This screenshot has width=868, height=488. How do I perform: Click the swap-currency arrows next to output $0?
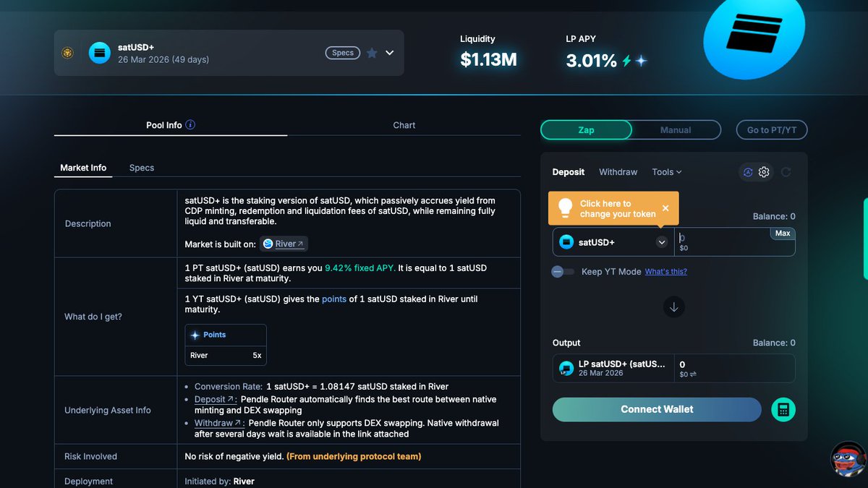pyautogui.click(x=693, y=374)
